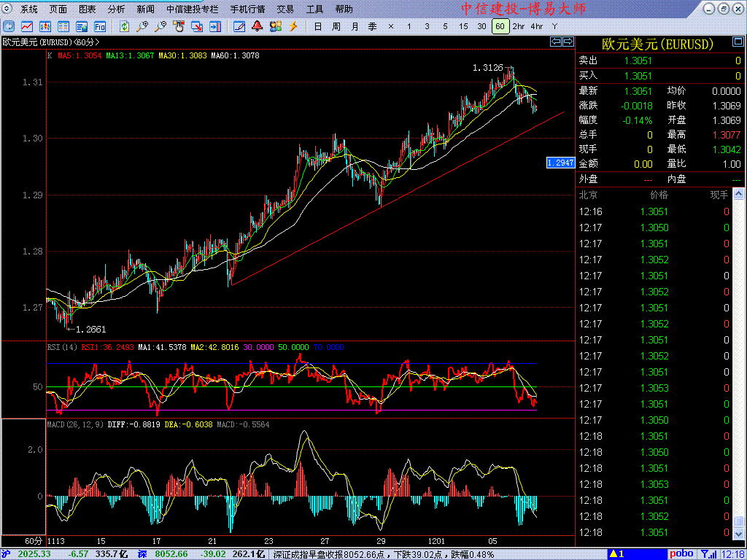The image size is (747, 560).
Task: Open the 手机行情 menu
Action: (248, 9)
